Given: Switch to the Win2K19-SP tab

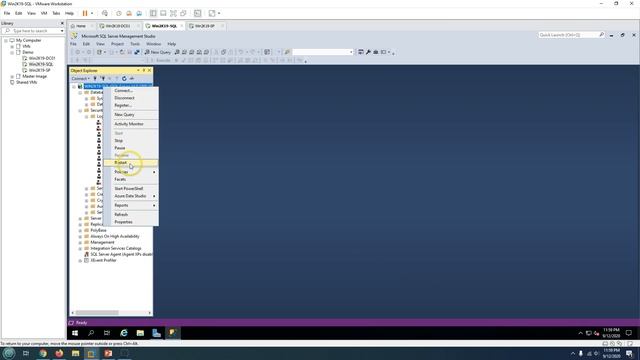Looking at the screenshot, I should click(204, 26).
